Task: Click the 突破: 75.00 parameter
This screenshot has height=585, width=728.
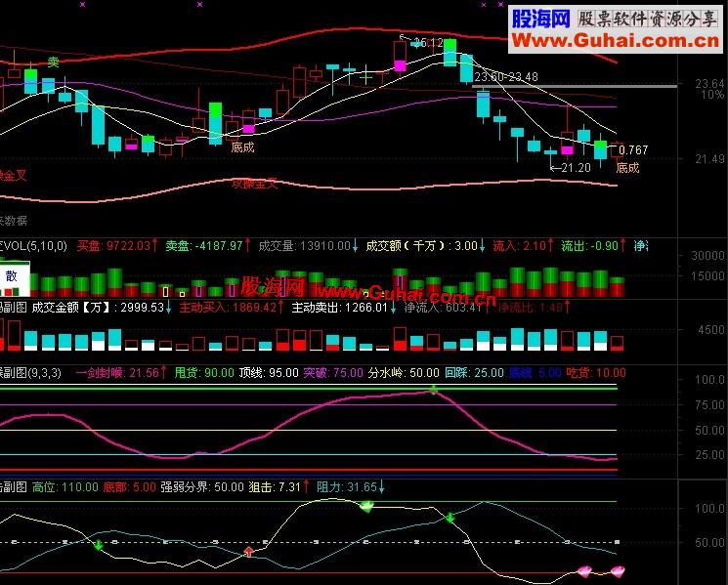Action: coord(333,372)
